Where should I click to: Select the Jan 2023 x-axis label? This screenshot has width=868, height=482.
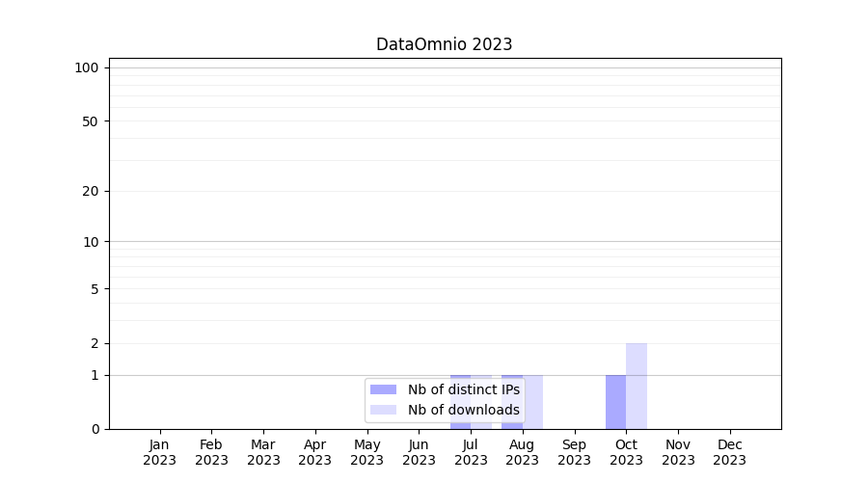[159, 452]
